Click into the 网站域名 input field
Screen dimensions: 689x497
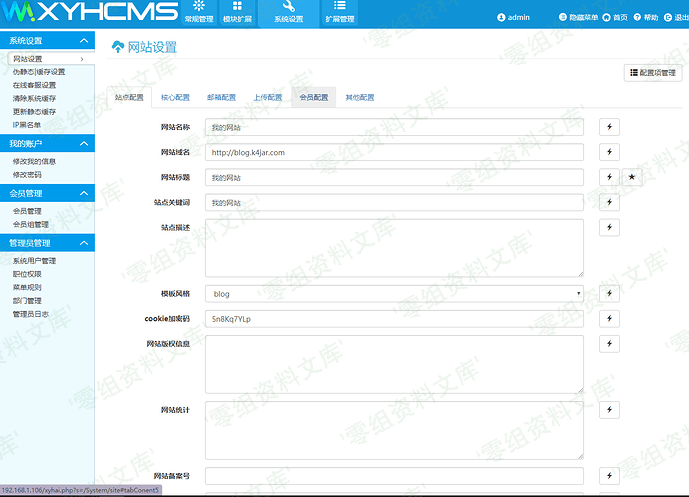[394, 152]
